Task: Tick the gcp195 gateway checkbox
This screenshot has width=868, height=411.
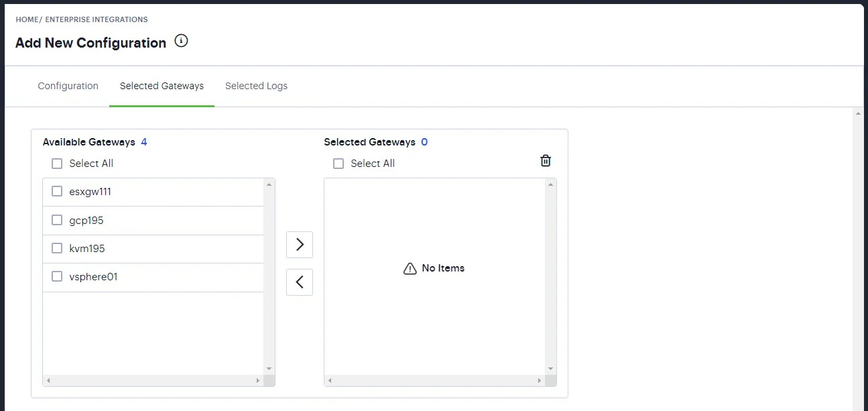Action: 57,220
